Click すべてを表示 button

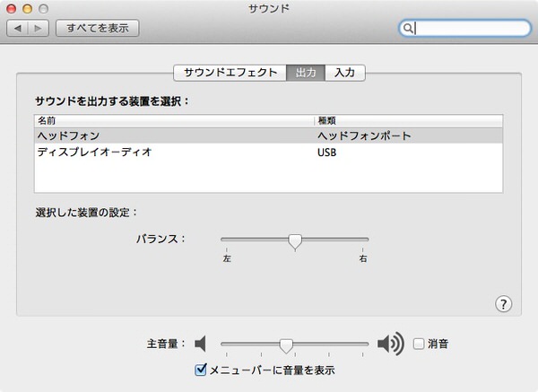click(98, 28)
